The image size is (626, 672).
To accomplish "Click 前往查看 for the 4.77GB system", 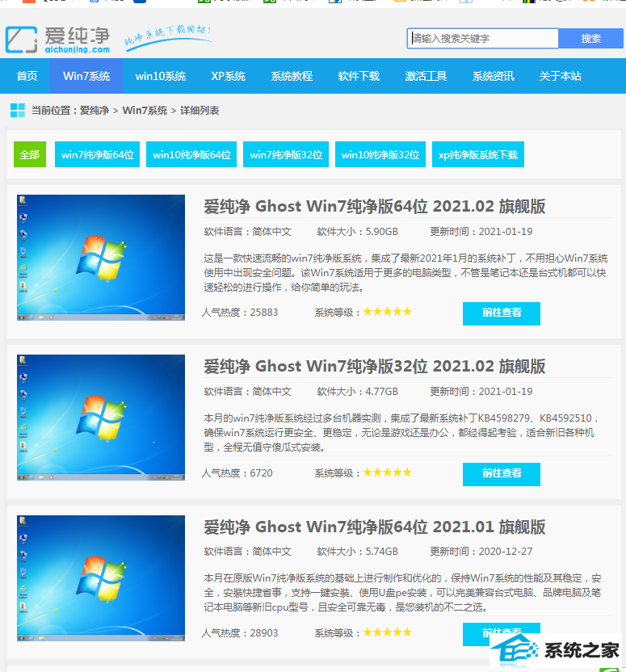I will tap(502, 474).
